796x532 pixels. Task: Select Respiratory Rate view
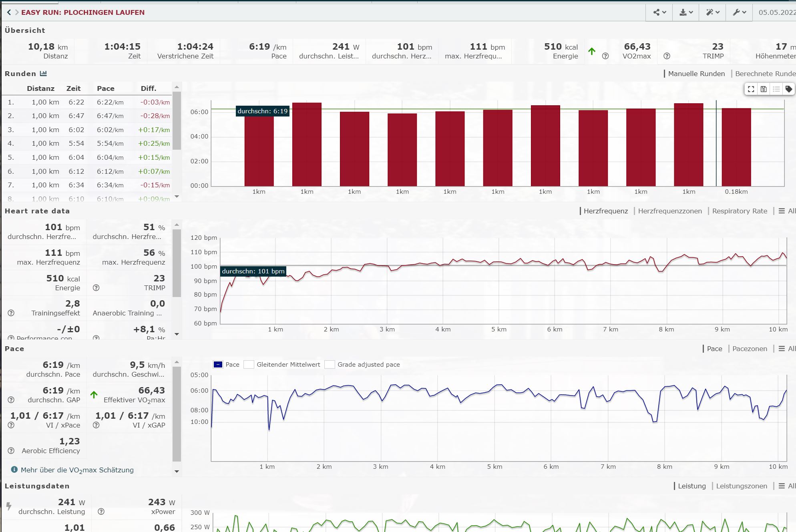click(739, 211)
